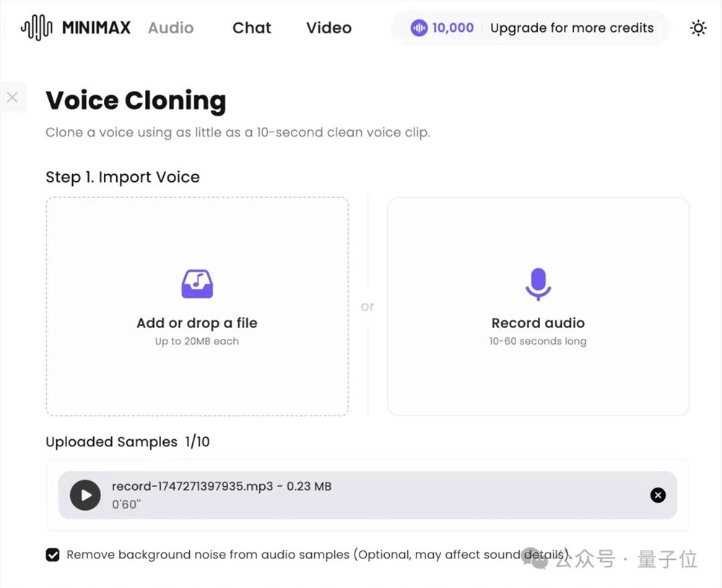Uncheck Remove background noise checkbox
This screenshot has height=588, width=722.
[x=53, y=555]
